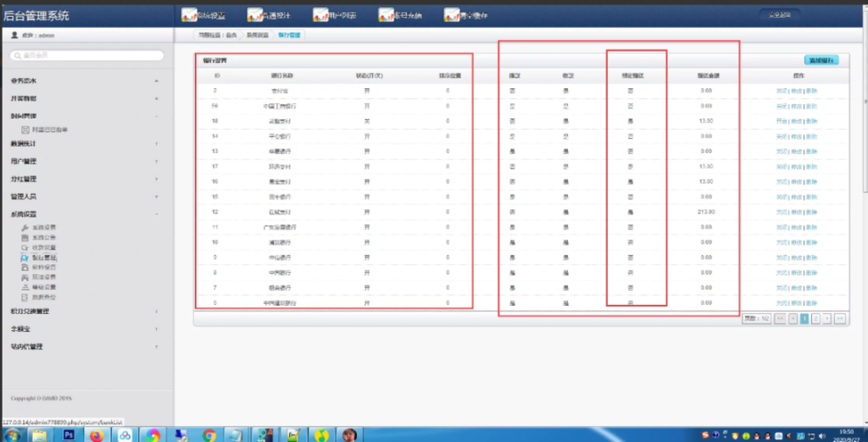The width and height of the screenshot is (868, 442).
Task: Click the 支付宝 bank name cell
Action: coord(278,91)
